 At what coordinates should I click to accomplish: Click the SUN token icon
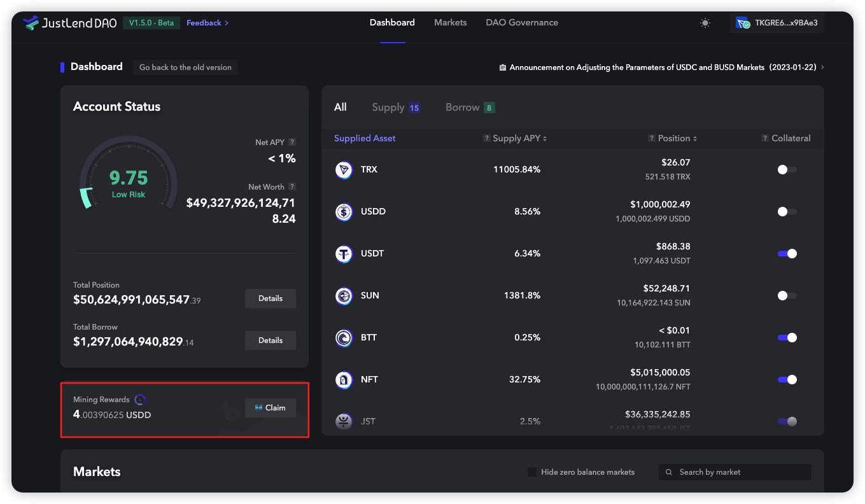344,296
